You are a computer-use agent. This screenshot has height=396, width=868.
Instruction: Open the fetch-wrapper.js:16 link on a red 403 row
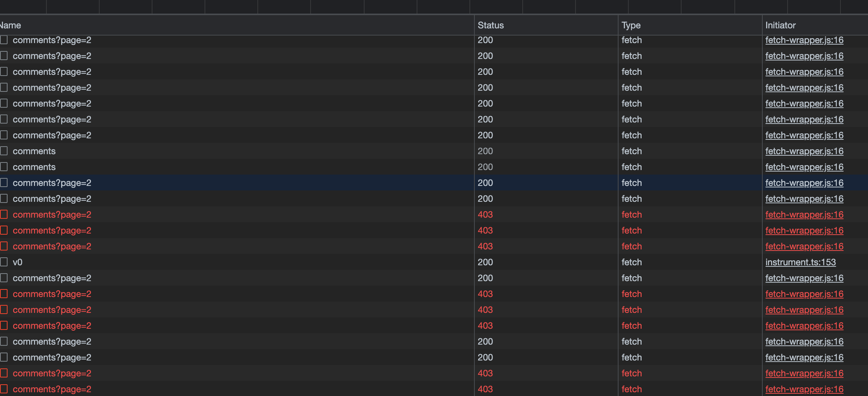(x=804, y=214)
